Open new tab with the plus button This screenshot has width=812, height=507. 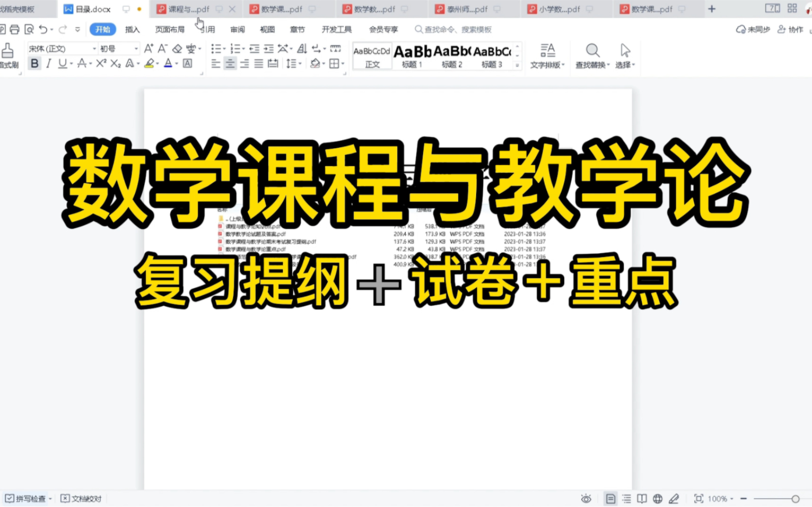(712, 9)
